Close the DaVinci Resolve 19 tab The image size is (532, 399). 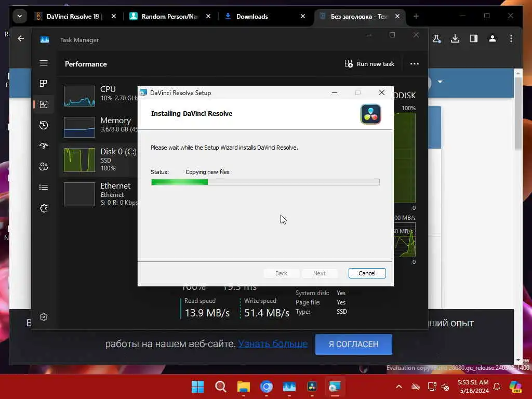pyautogui.click(x=114, y=16)
